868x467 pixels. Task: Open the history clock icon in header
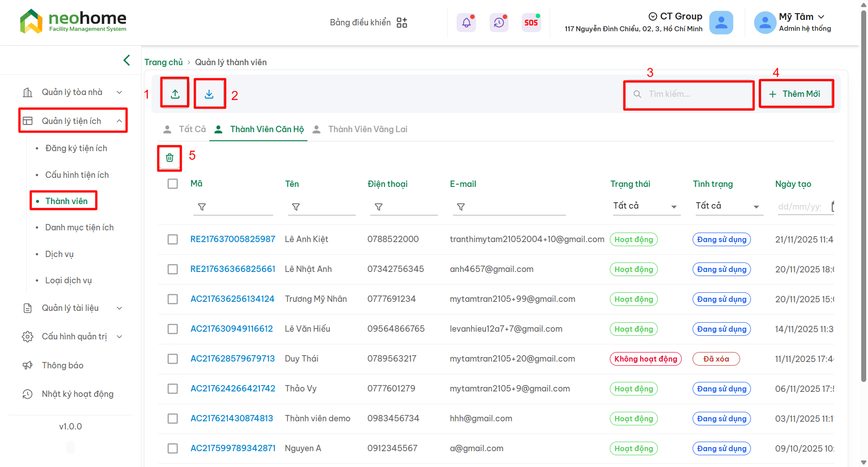pos(499,23)
